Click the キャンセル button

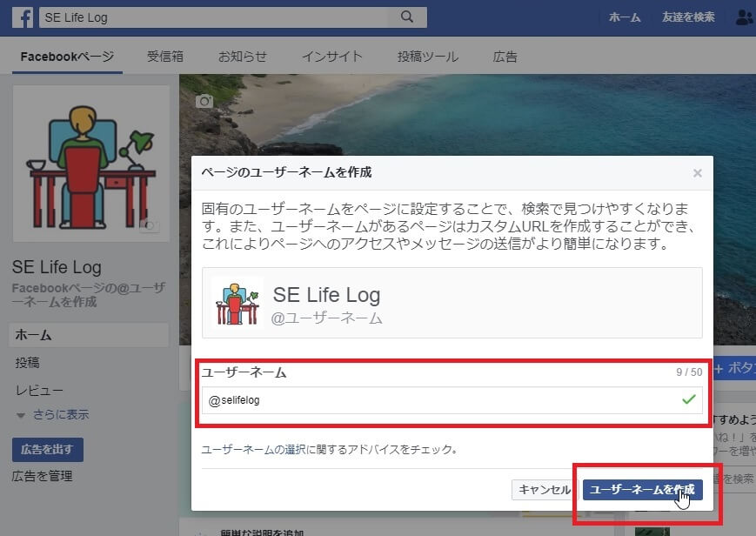pyautogui.click(x=544, y=490)
